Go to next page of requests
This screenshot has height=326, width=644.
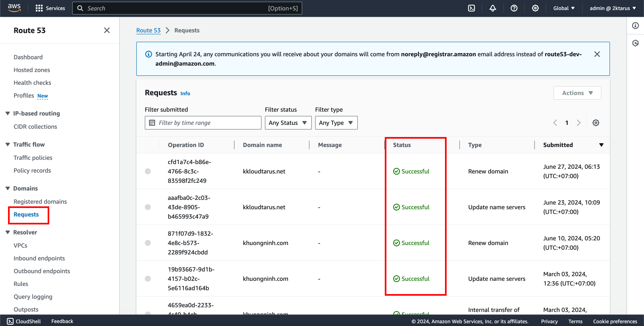point(579,123)
